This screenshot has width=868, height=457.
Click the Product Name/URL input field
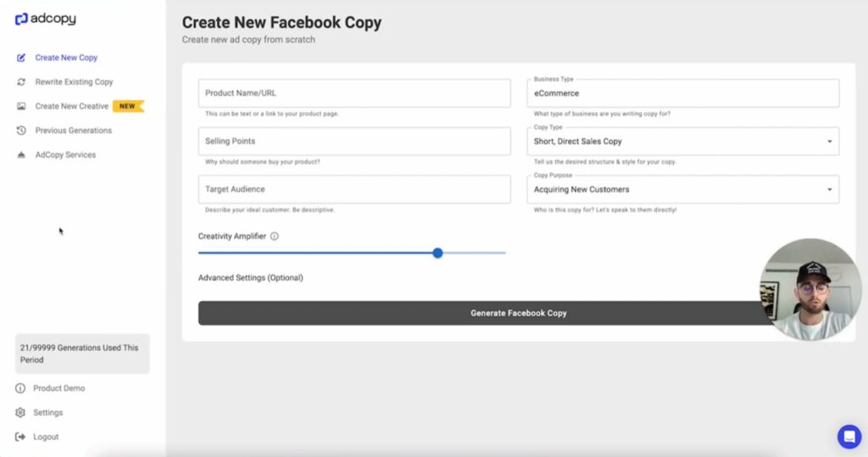tap(354, 93)
